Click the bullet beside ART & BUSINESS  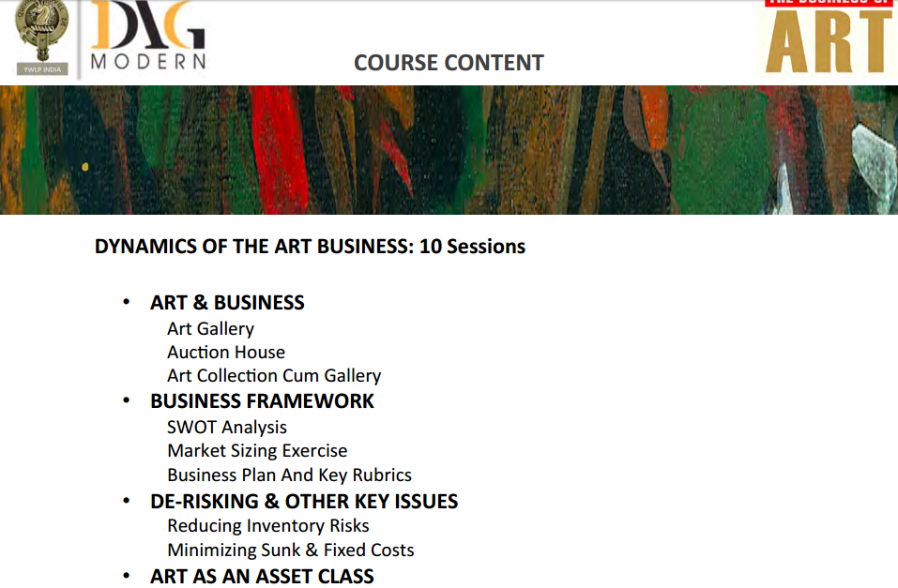coord(126,303)
